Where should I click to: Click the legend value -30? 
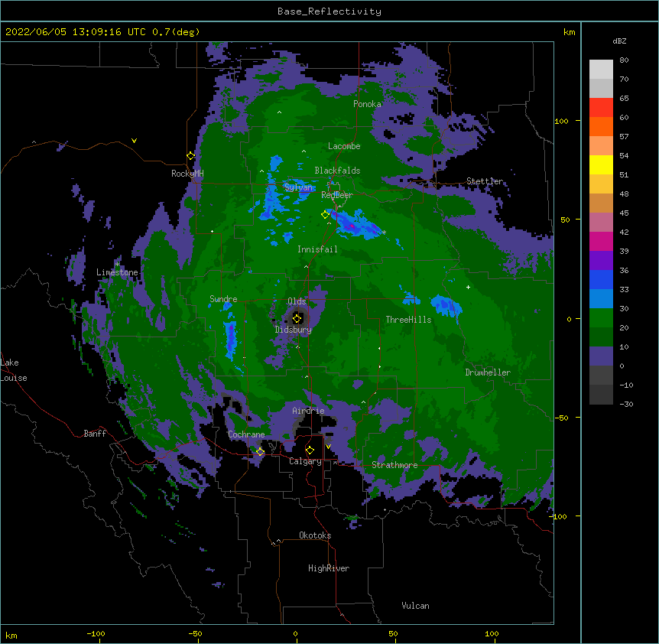[626, 404]
